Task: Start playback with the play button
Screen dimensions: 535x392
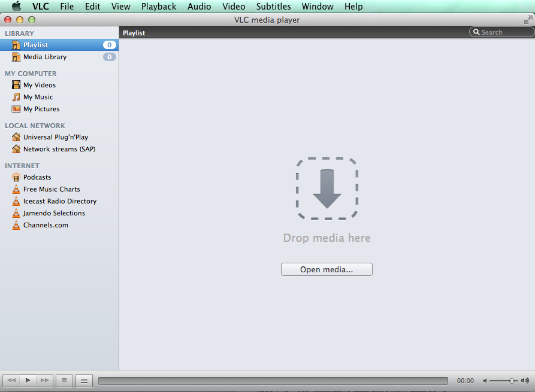Action: point(28,381)
